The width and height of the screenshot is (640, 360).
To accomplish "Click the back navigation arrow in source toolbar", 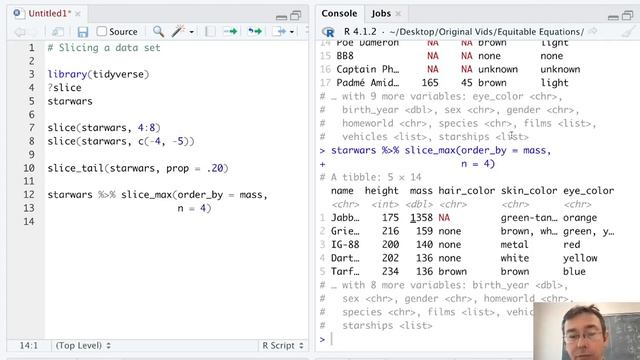I will coord(20,32).
